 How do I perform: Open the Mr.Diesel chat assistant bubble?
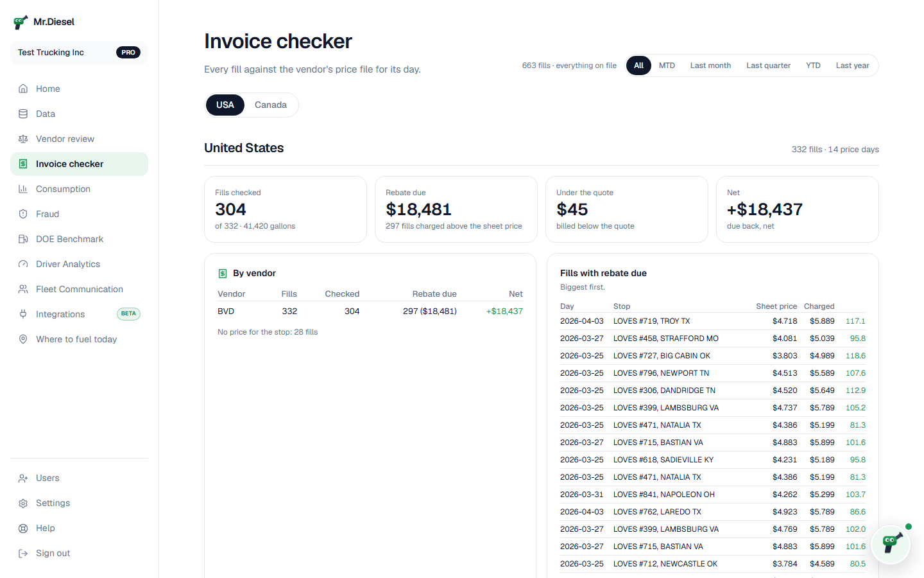pos(891,545)
